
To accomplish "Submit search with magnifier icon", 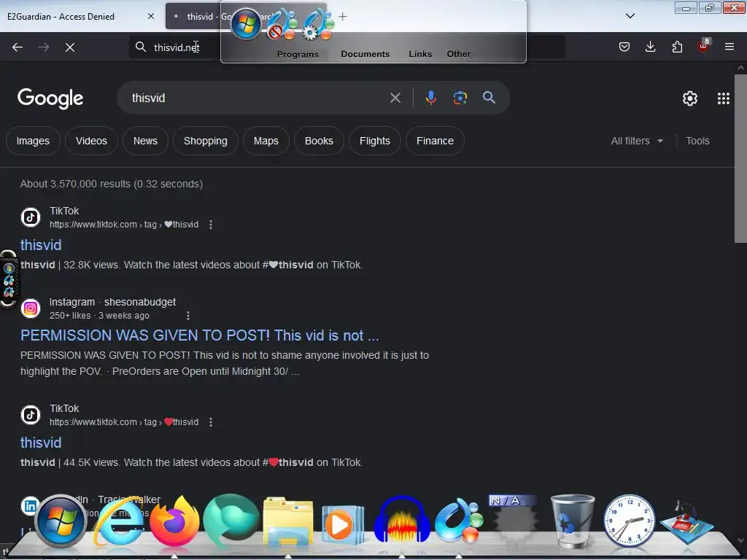I will coord(489,98).
